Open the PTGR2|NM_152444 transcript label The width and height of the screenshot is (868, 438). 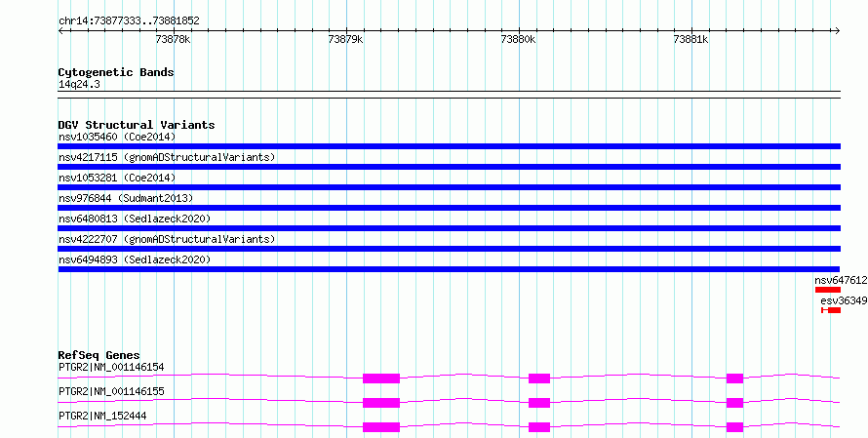[x=102, y=416]
